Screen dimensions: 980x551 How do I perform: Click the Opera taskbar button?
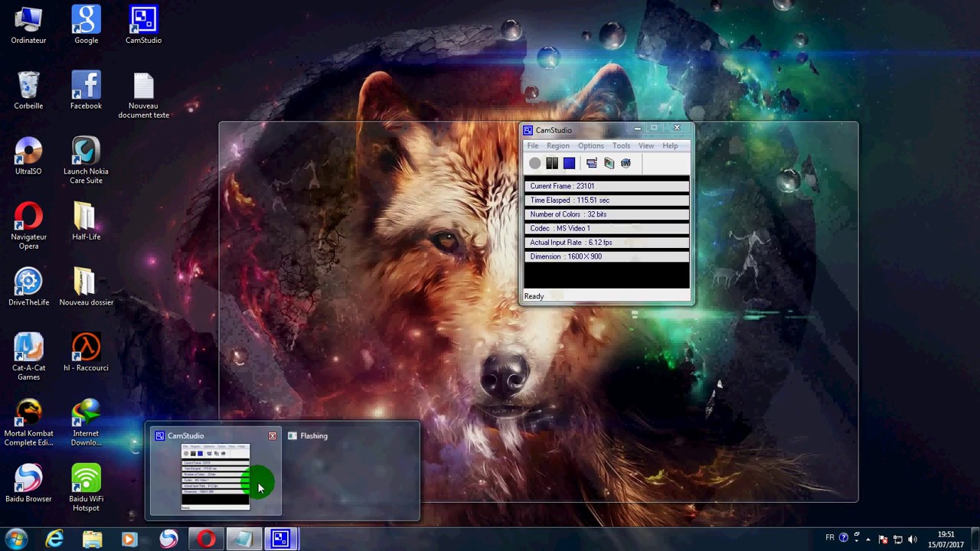(205, 540)
